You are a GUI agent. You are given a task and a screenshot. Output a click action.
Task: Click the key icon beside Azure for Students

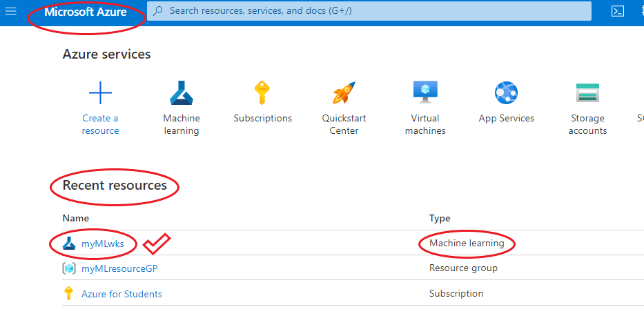point(68,293)
